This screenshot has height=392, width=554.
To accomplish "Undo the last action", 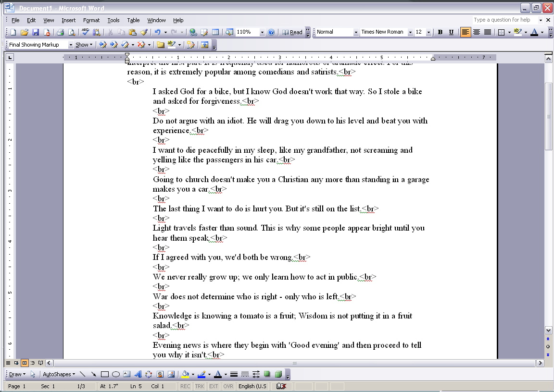I will [157, 32].
